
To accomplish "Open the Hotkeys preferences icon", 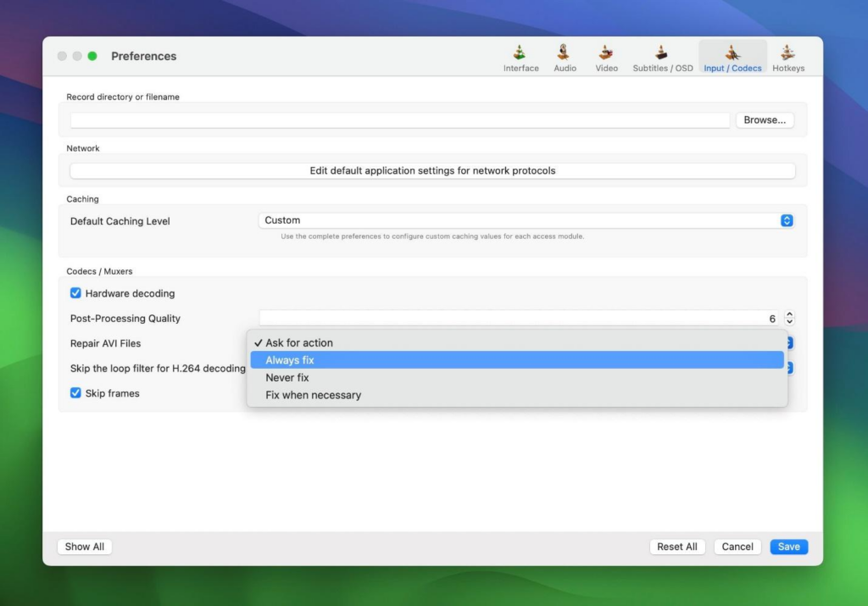I will [788, 53].
